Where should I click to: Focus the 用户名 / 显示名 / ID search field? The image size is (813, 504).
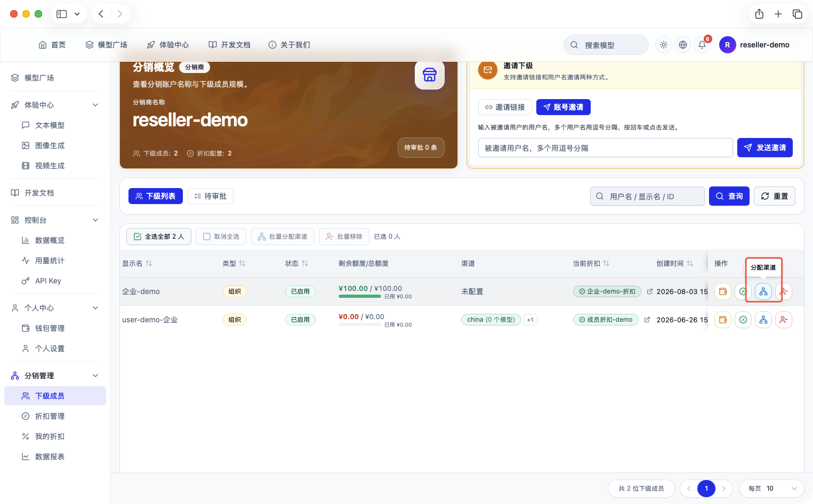tap(647, 196)
